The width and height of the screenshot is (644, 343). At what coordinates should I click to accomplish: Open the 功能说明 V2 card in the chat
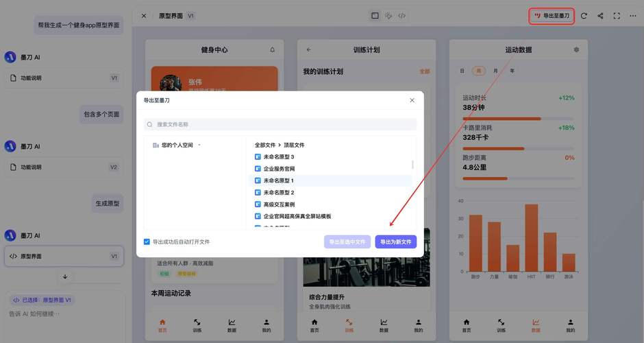(64, 167)
